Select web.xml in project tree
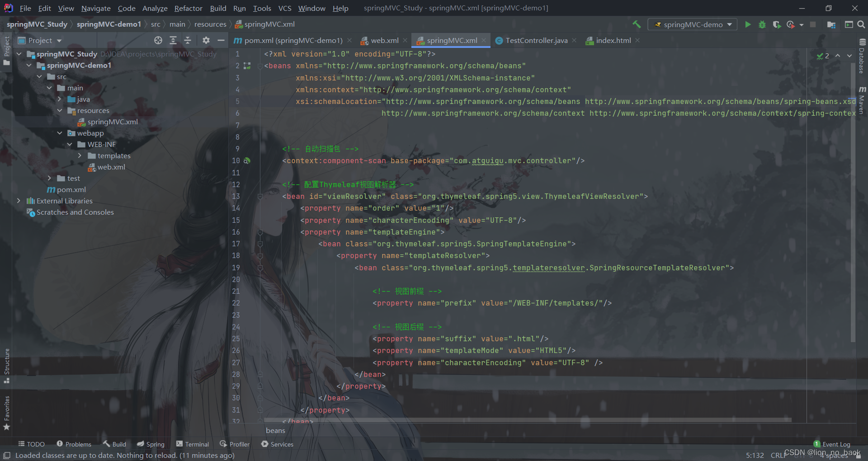Image resolution: width=868 pixels, height=461 pixels. coord(111,167)
